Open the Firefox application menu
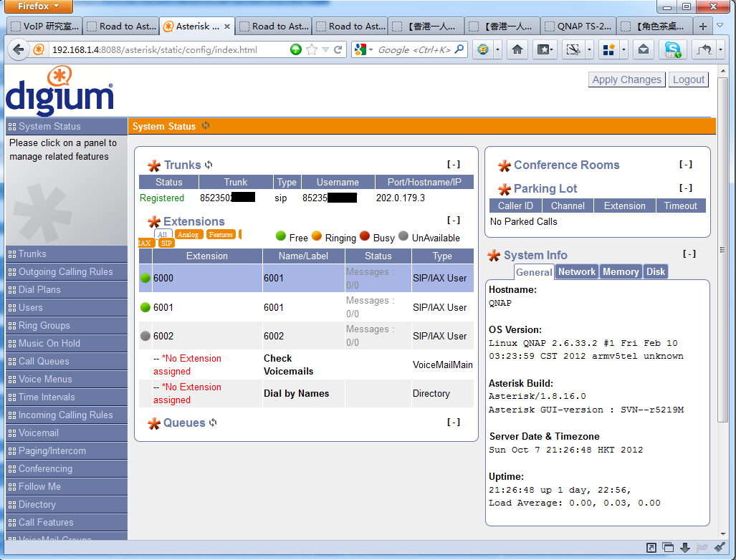Screen dimensions: 736x560 coord(39,6)
